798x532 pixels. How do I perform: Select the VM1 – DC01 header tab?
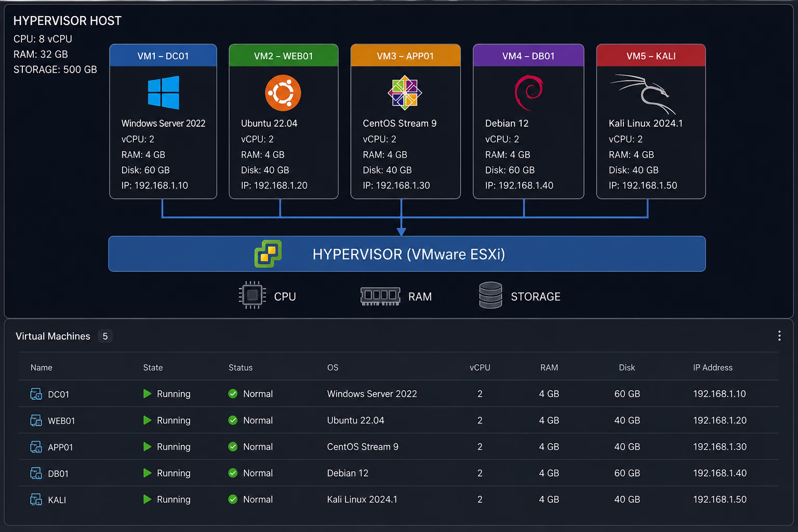pyautogui.click(x=163, y=56)
